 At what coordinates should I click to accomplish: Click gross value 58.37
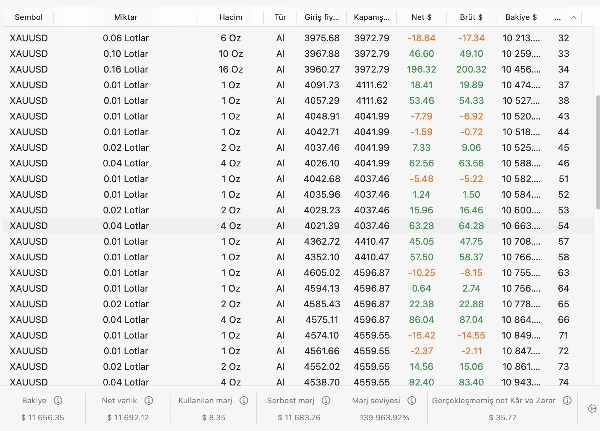[x=471, y=257]
